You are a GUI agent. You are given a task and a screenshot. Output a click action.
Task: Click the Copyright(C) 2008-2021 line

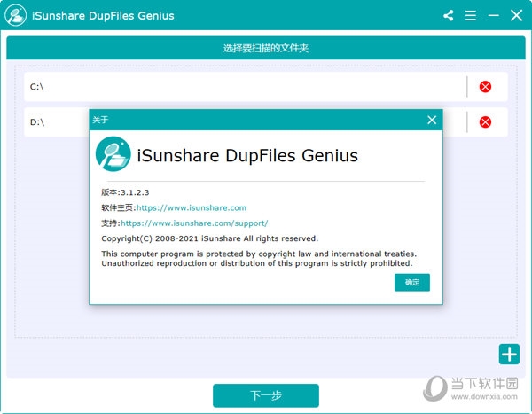tap(209, 238)
